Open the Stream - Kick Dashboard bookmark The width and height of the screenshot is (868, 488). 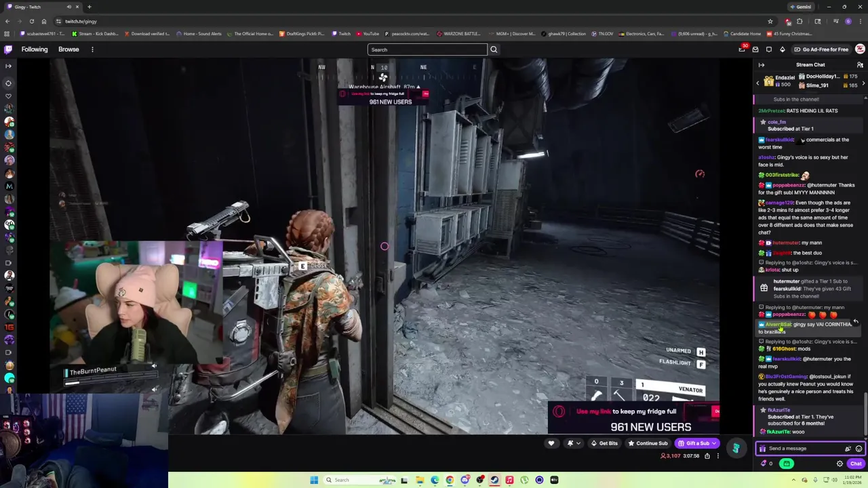point(95,34)
